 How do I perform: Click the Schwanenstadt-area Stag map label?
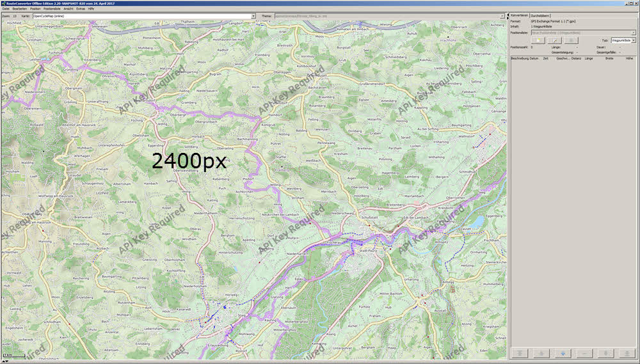[242, 315]
